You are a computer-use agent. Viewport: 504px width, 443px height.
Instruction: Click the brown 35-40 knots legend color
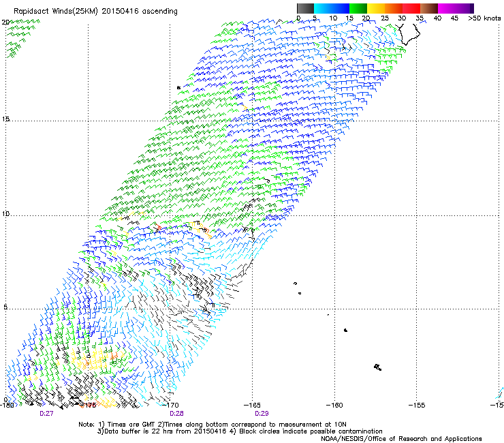click(x=429, y=8)
